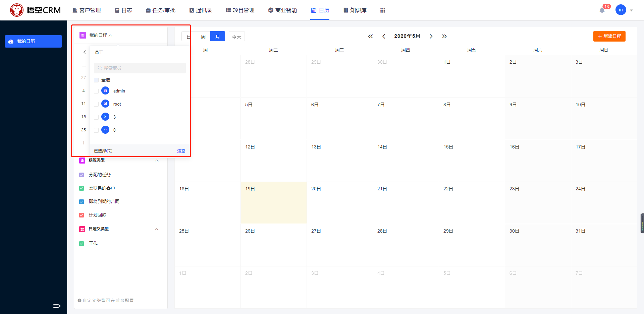
Task: Select the 31日 calendar cell
Action: pyautogui.click(x=604, y=245)
